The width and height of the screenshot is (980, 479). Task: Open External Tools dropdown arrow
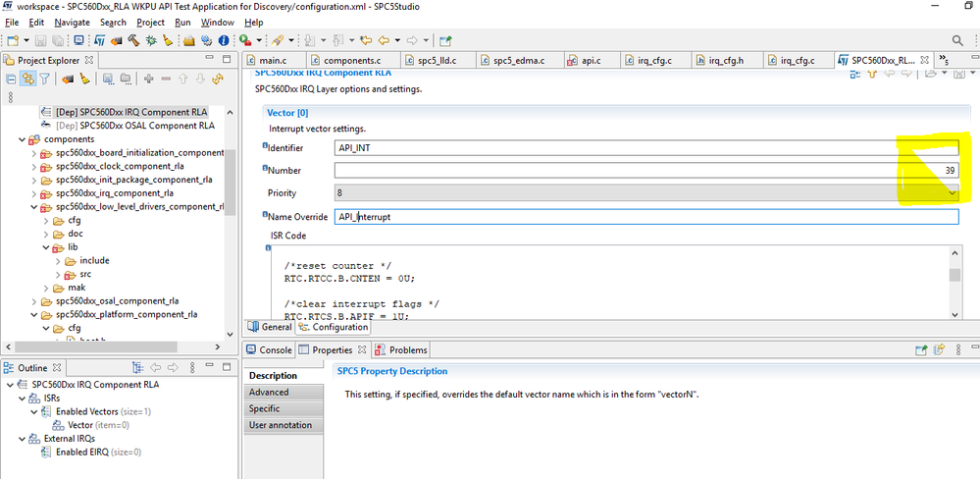tap(258, 40)
